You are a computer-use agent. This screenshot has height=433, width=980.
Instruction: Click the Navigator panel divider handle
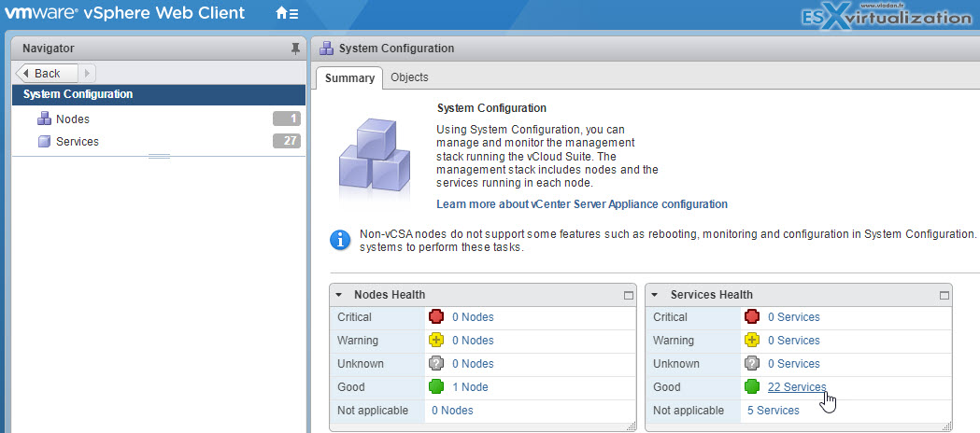click(160, 156)
